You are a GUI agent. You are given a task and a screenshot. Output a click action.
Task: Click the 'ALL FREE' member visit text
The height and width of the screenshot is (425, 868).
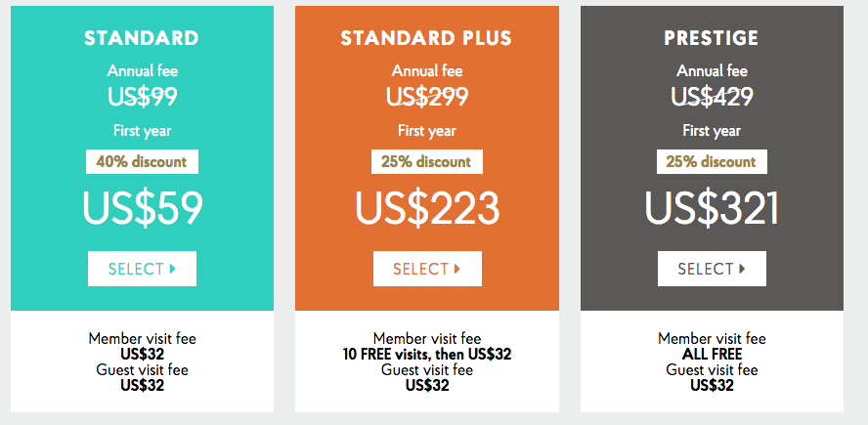[x=712, y=355]
